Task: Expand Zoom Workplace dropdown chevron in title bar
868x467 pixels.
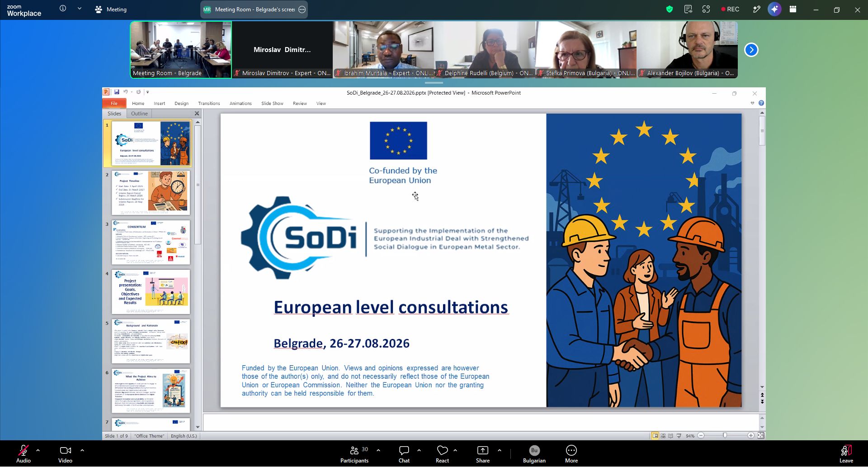Action: (x=80, y=9)
